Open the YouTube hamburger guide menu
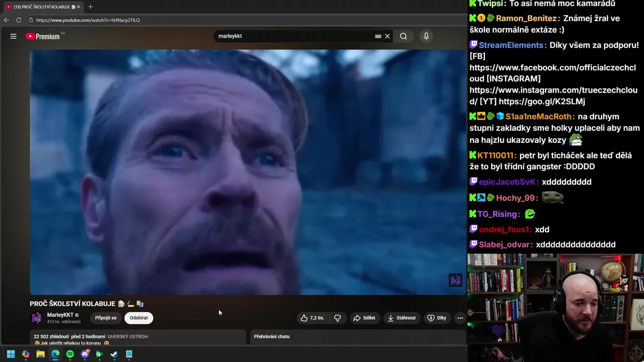This screenshot has width=644, height=362. 14,36
